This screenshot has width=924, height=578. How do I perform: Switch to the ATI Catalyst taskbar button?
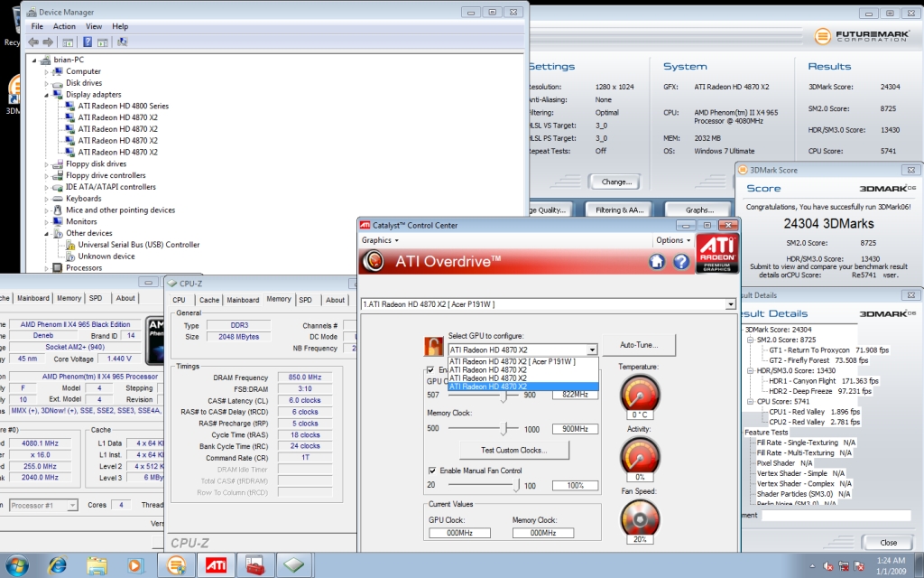216,565
